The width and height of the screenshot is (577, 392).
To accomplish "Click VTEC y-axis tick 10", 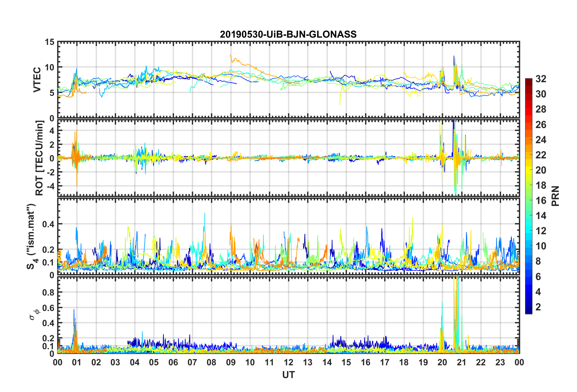I will (49, 67).
